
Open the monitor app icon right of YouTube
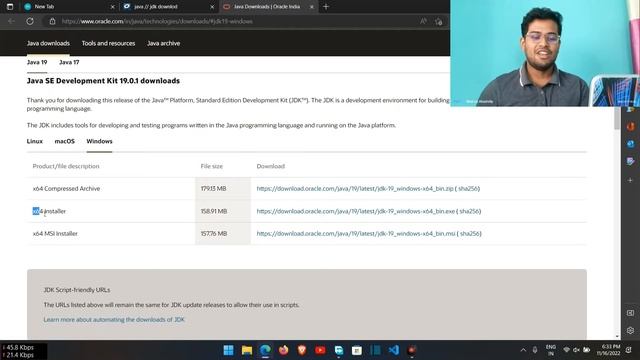(339, 350)
